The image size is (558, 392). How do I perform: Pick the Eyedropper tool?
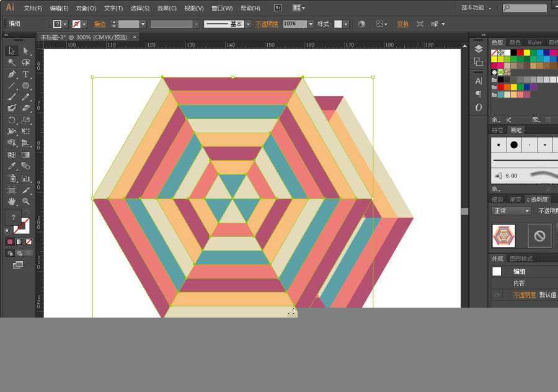point(11,166)
